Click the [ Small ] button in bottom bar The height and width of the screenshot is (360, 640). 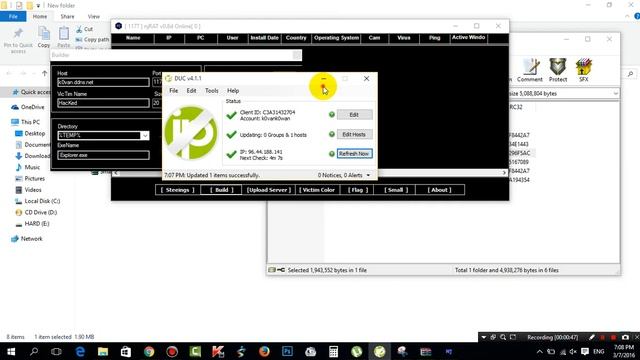pos(395,190)
